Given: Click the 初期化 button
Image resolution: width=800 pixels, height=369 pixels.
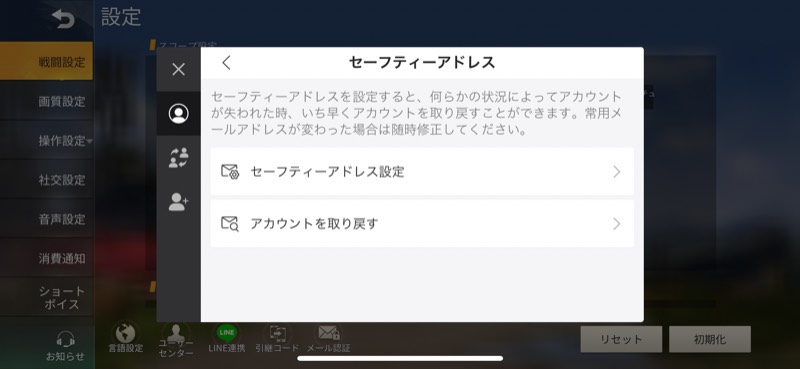Looking at the screenshot, I should click(710, 339).
